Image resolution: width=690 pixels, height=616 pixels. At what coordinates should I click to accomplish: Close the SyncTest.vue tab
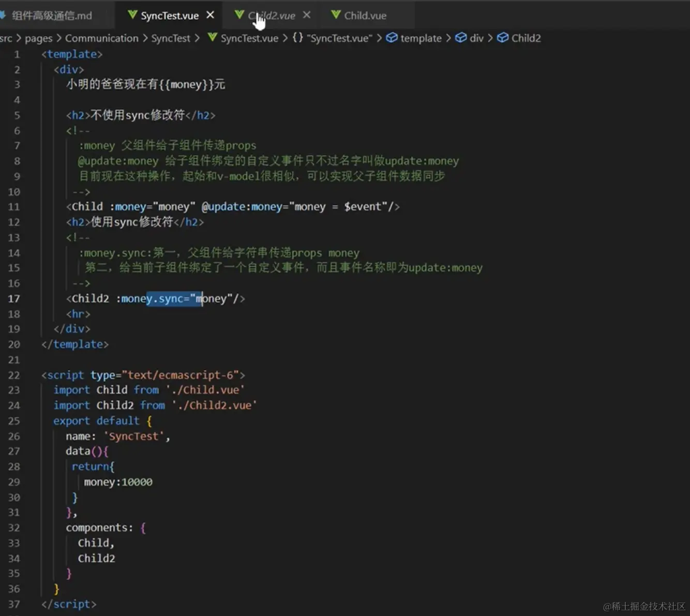coord(210,15)
